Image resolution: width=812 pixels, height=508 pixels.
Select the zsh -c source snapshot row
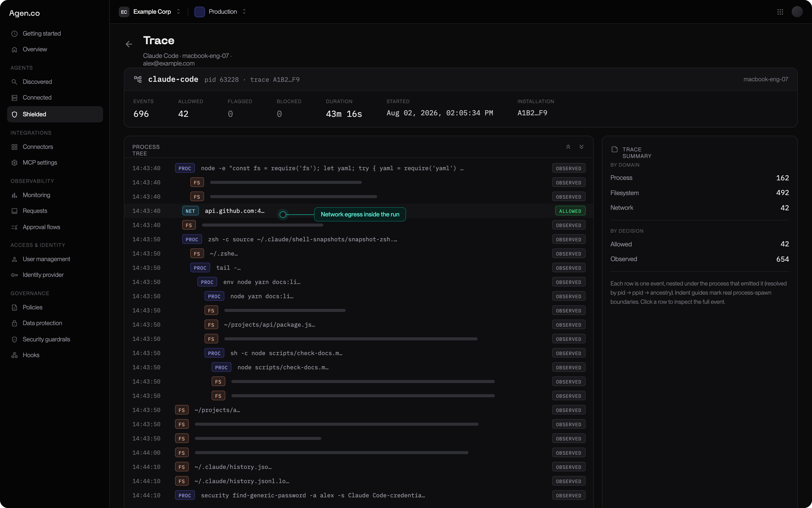pyautogui.click(x=359, y=240)
